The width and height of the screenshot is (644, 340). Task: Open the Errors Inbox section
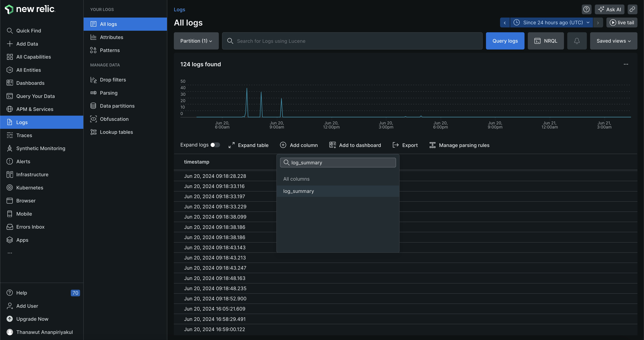click(30, 227)
